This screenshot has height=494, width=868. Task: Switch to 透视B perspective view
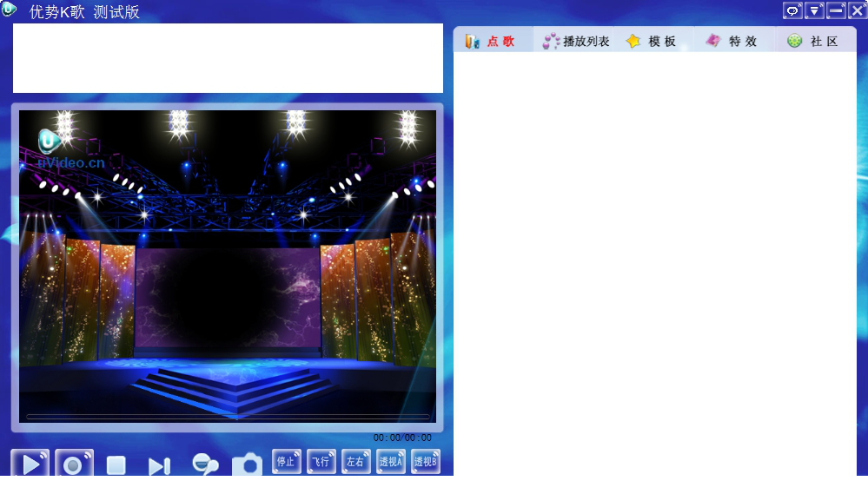[426, 461]
